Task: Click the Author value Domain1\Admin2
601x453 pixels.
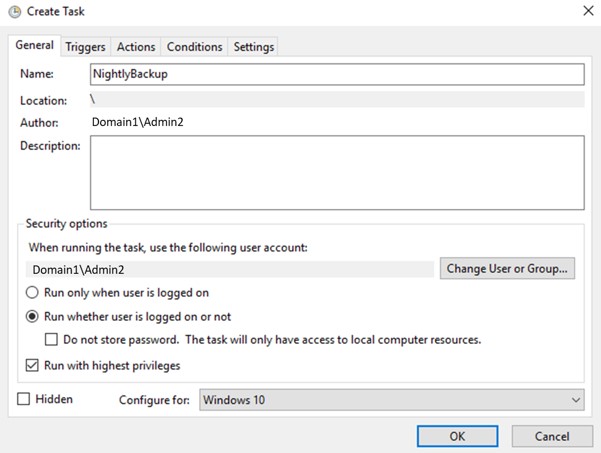Action: [138, 122]
